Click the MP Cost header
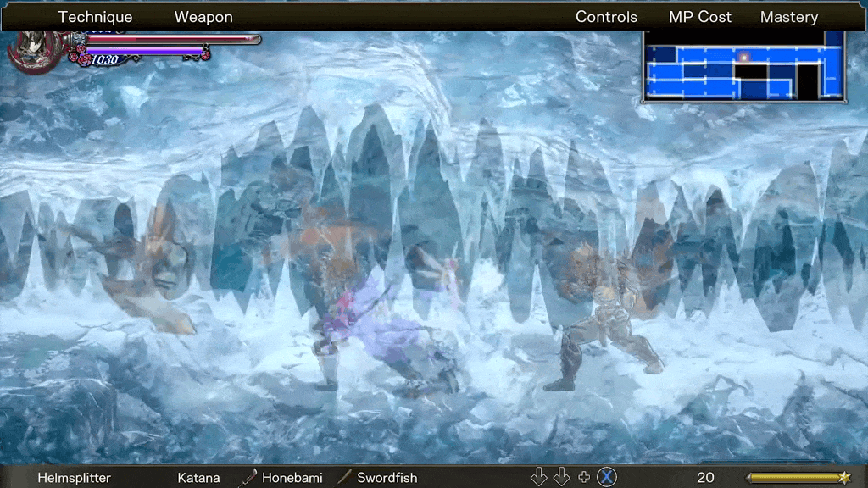The width and height of the screenshot is (868, 488). tap(699, 17)
